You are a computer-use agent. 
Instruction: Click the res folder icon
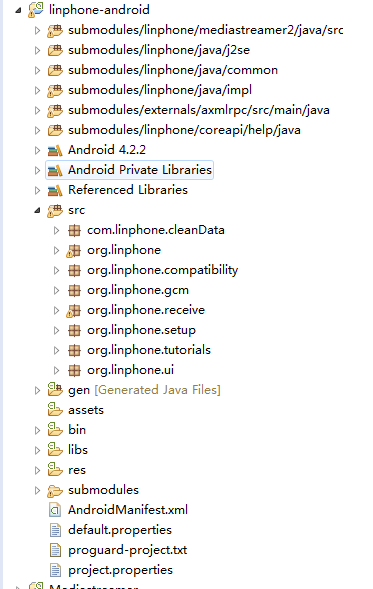55,470
